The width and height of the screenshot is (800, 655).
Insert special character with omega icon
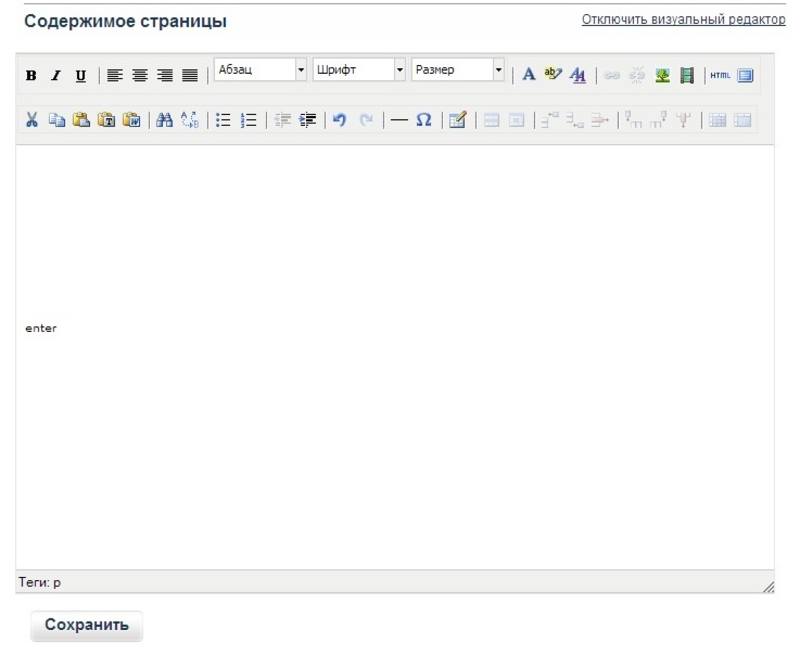[x=424, y=120]
